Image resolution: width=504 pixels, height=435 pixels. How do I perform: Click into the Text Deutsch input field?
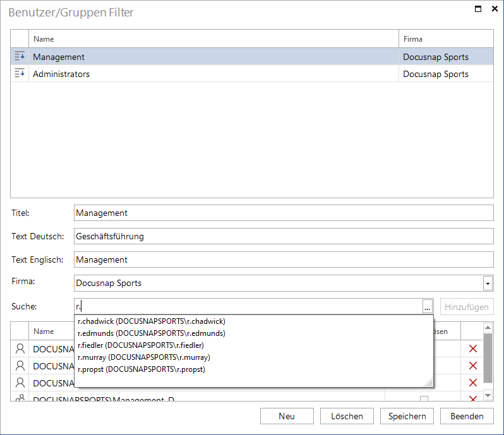click(x=284, y=236)
